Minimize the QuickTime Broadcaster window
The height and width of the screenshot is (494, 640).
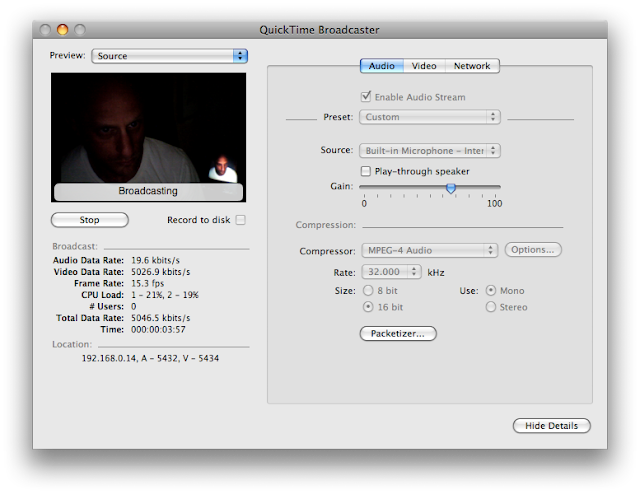[62, 30]
